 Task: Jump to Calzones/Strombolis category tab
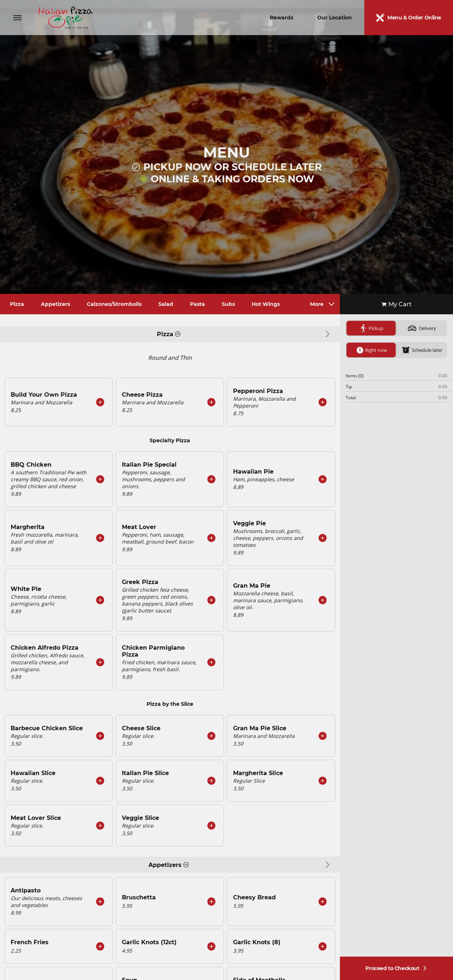point(114,304)
